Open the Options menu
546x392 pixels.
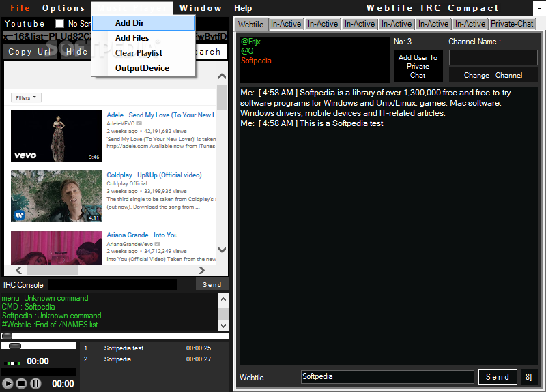tap(63, 7)
